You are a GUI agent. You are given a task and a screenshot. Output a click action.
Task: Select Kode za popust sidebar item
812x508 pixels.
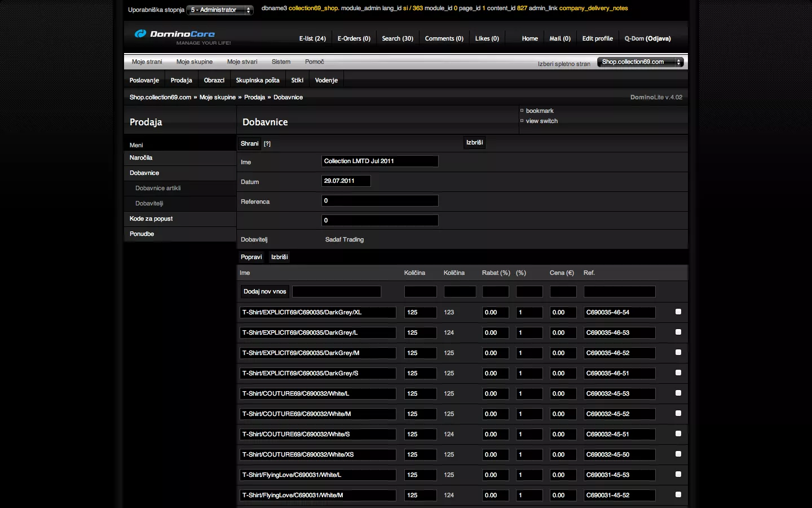[151, 219]
